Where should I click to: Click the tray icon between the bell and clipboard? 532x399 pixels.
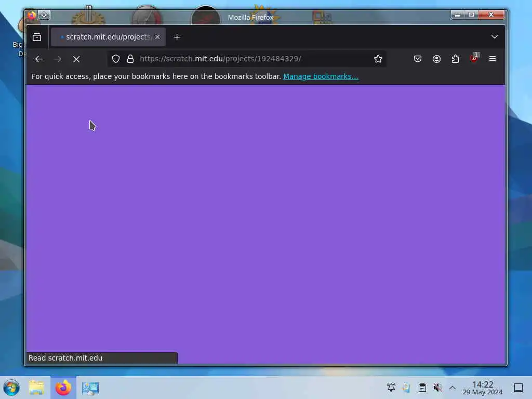pos(406,388)
